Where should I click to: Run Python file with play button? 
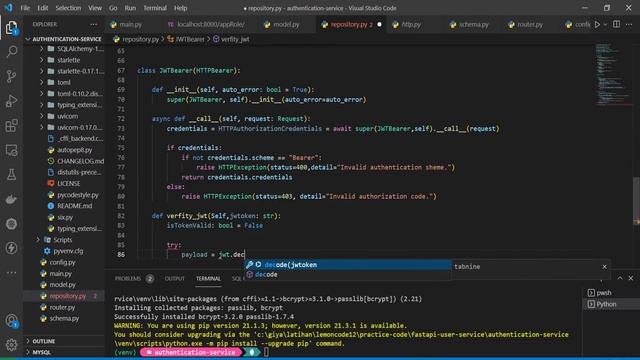pyautogui.click(x=597, y=24)
